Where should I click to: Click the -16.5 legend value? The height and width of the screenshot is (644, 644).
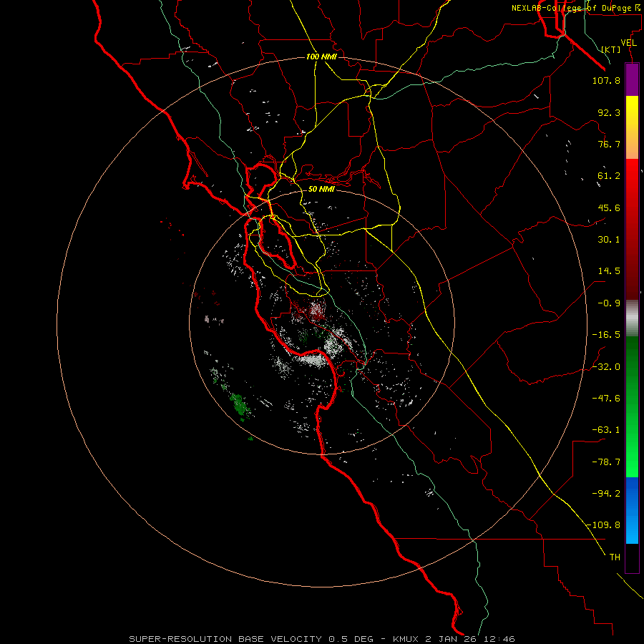[606, 335]
